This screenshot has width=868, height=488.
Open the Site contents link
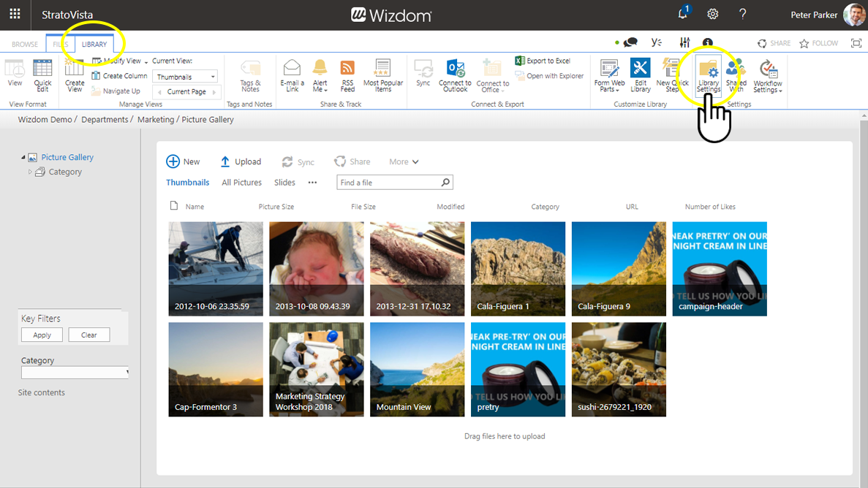(x=42, y=393)
